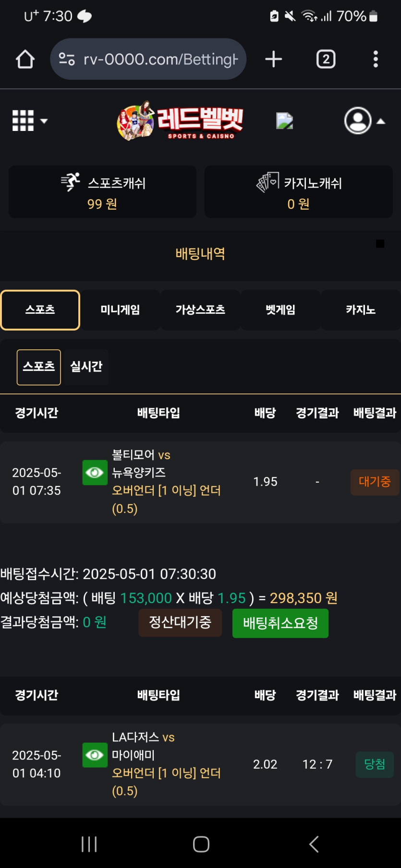
Task: Expand the grid menu dropdown
Action: [30, 121]
